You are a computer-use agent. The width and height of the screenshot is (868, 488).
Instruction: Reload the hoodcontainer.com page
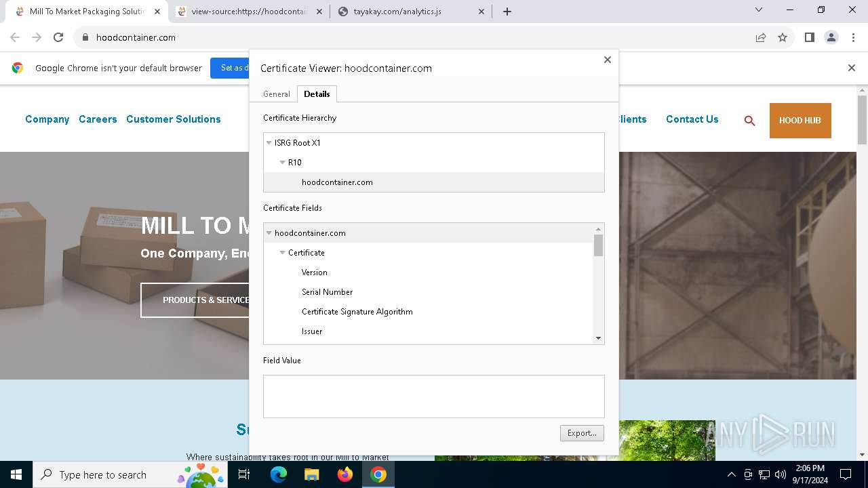point(58,37)
